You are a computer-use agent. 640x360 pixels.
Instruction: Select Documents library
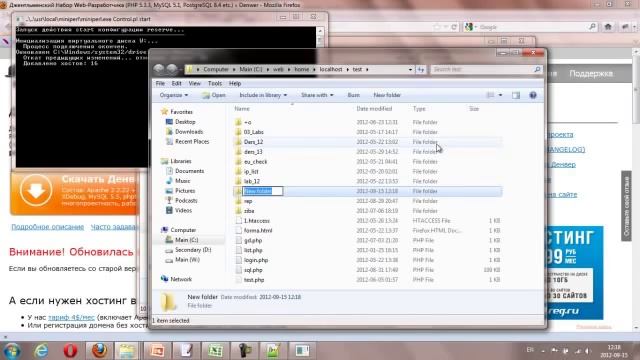click(x=189, y=171)
